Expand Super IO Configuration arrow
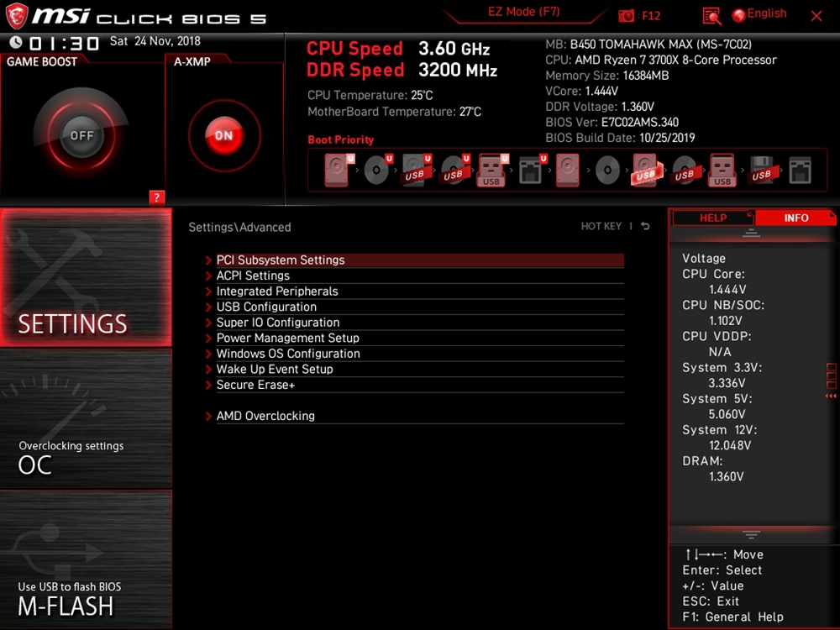Viewport: 840px width, 630px height. [208, 323]
